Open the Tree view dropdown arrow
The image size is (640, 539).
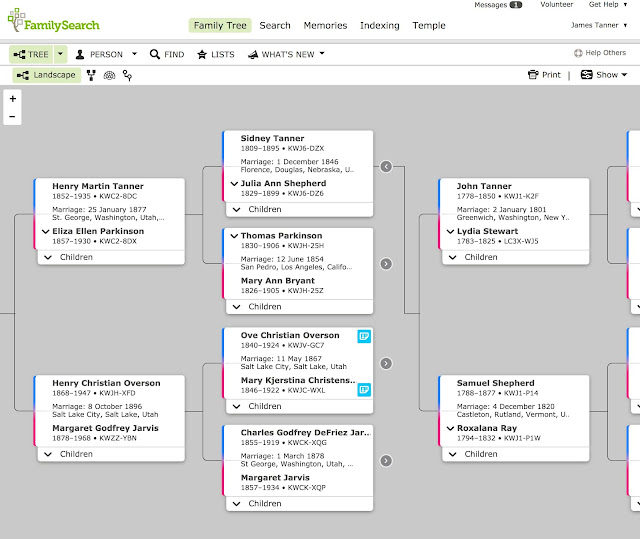click(60, 54)
